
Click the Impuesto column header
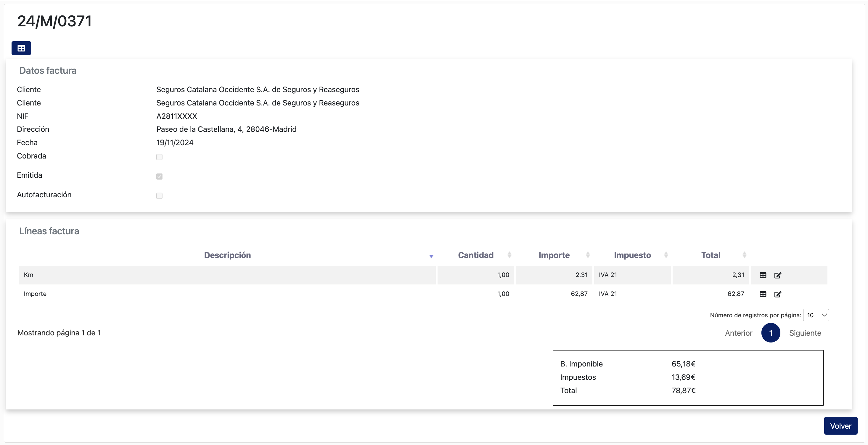coord(632,255)
